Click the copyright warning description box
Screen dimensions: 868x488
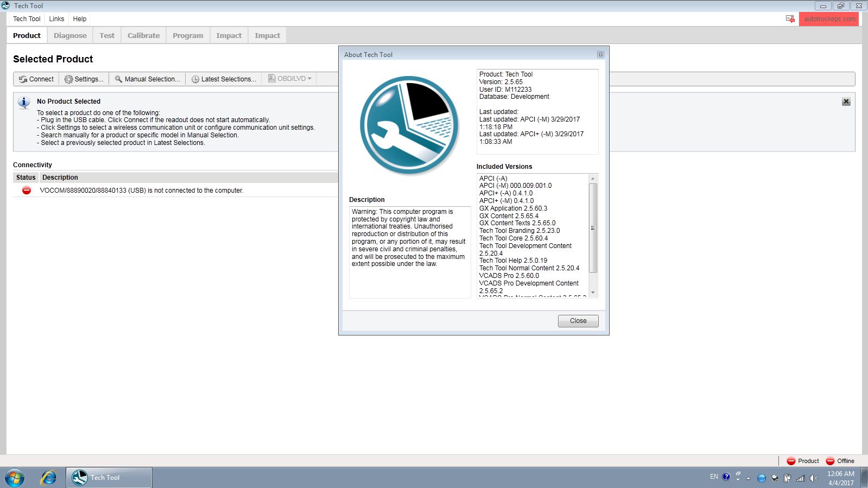410,252
